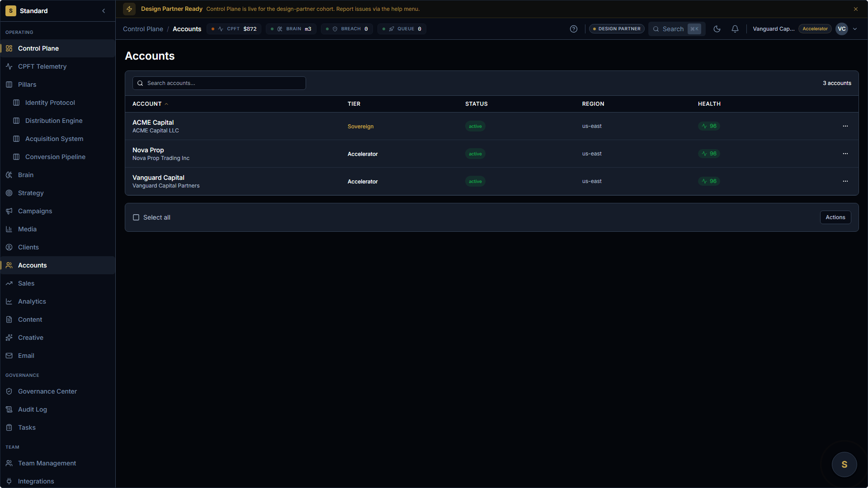Click the Accounts people icon in sidebar
Viewport: 868px width, 488px height.
click(9, 265)
